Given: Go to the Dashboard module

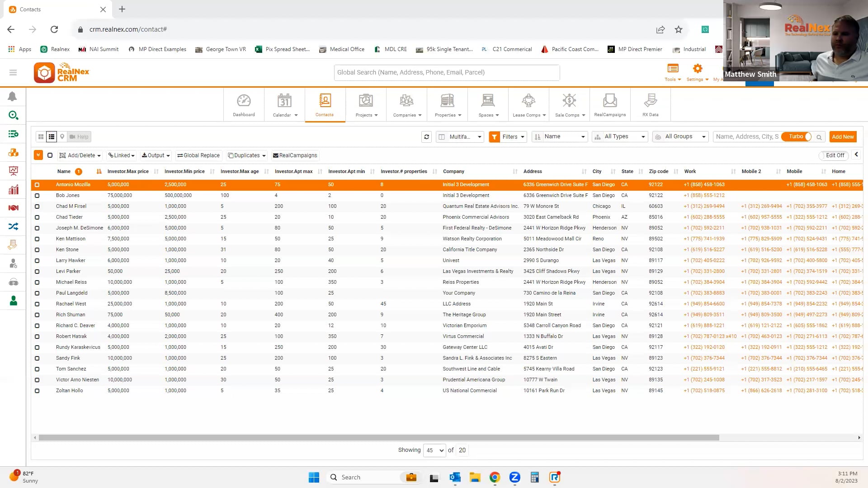Looking at the screenshot, I should point(244,105).
